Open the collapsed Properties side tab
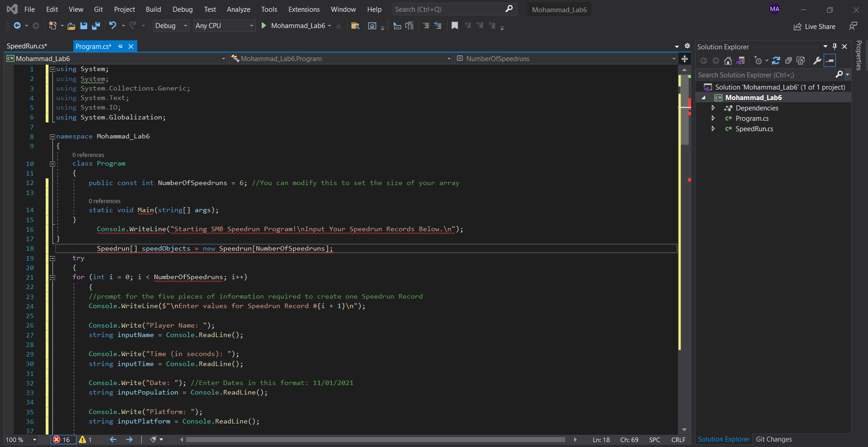Image resolution: width=868 pixels, height=447 pixels. [x=858, y=55]
